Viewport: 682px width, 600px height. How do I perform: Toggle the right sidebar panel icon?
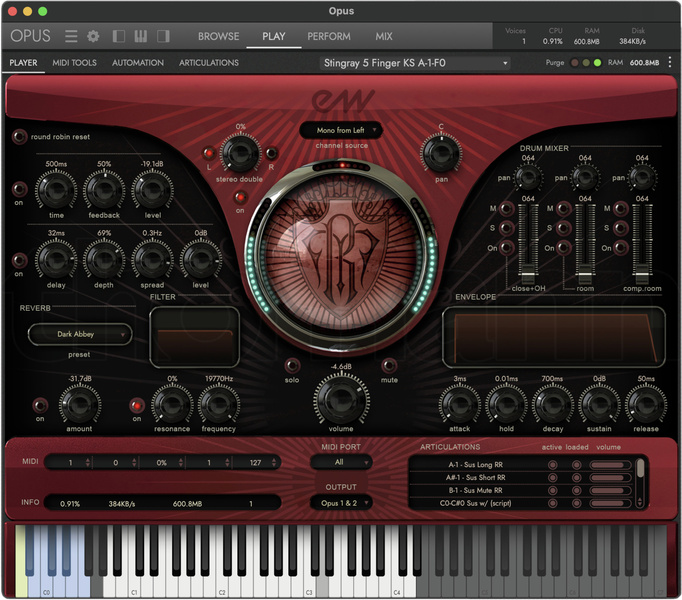(x=163, y=36)
